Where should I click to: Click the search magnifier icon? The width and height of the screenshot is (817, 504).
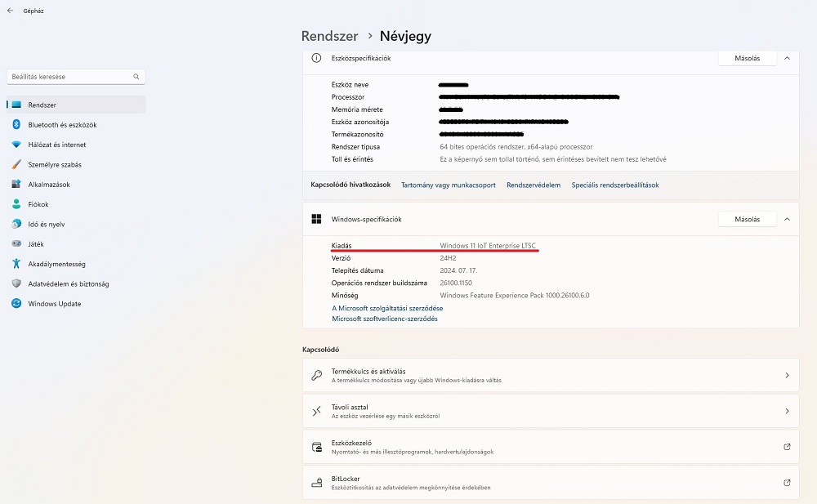point(136,77)
